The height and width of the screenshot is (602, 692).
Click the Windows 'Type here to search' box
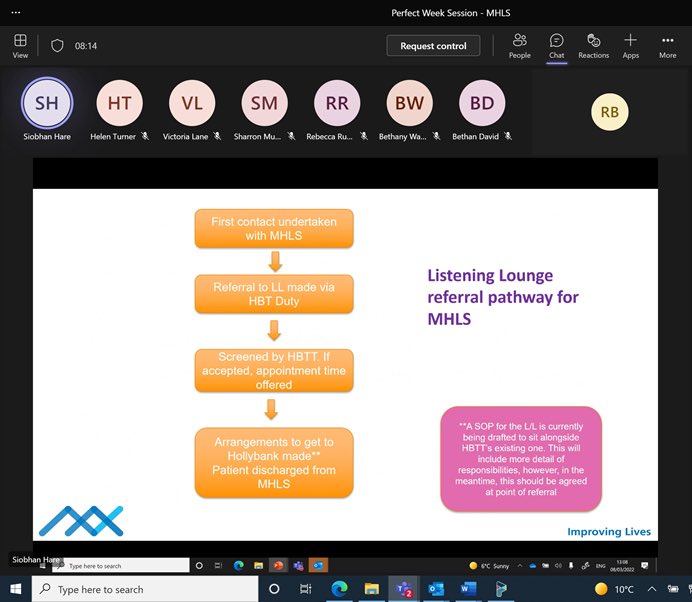coord(145,589)
